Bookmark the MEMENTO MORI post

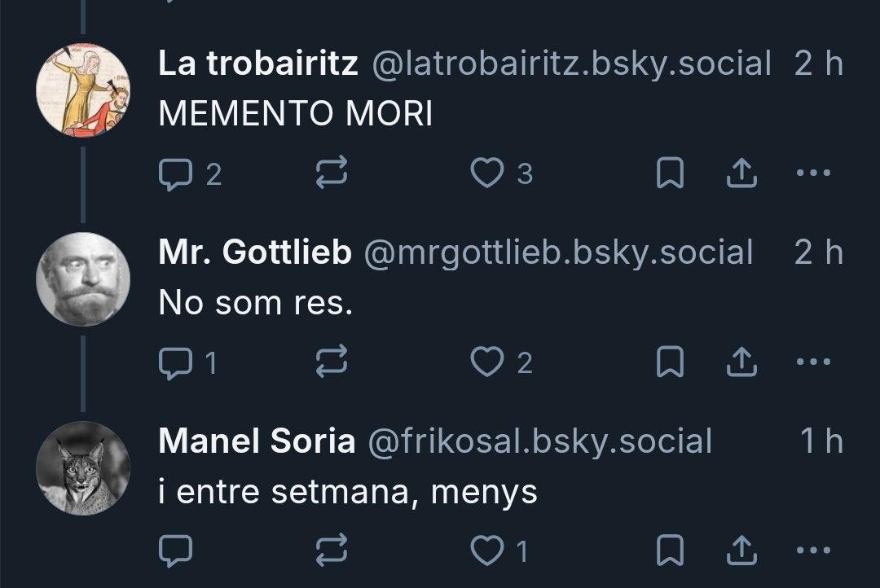tap(670, 173)
